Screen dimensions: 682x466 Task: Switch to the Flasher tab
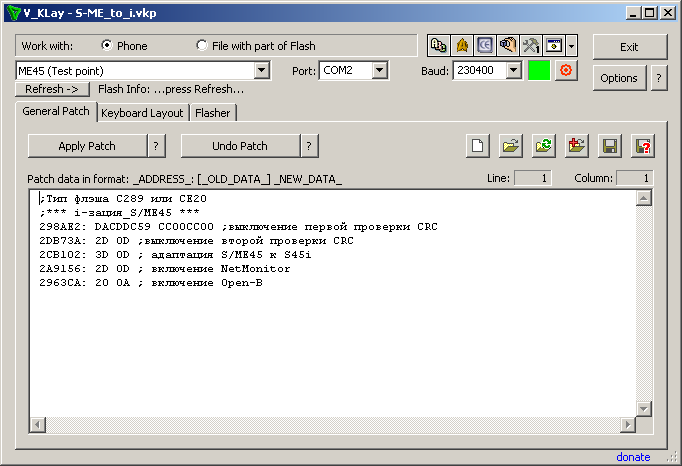click(212, 113)
